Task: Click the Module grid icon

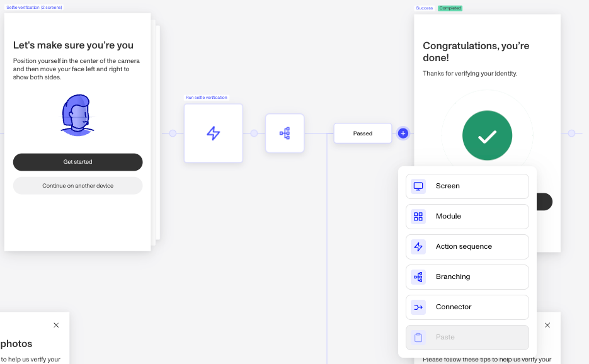Action: coord(418,217)
